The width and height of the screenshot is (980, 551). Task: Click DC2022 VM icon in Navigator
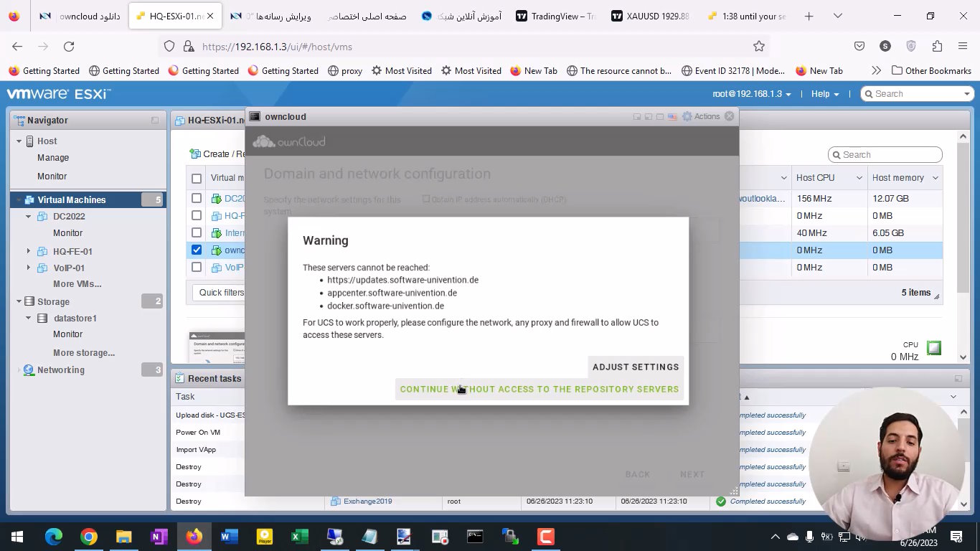pos(42,216)
